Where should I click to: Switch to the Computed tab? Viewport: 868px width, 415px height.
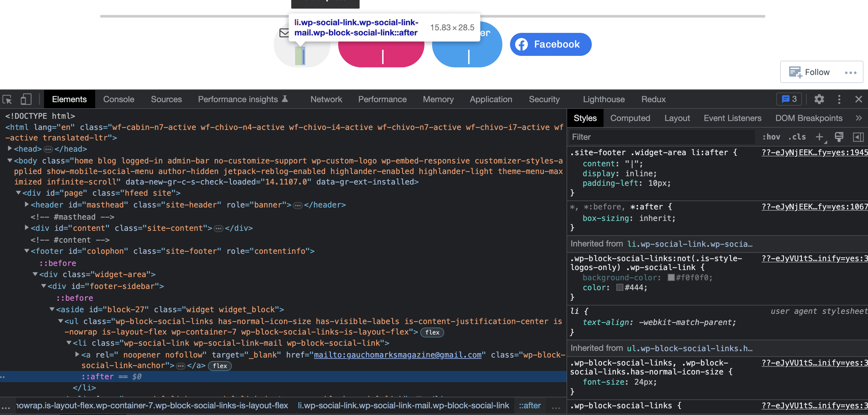(630, 118)
